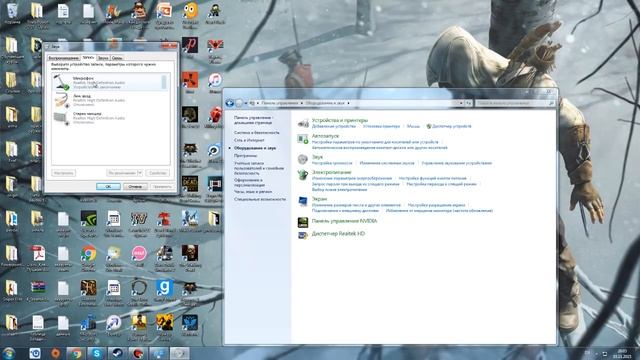The image size is (640, 360).
Task: Open Диспетчер устройств link
Action: coord(451,127)
